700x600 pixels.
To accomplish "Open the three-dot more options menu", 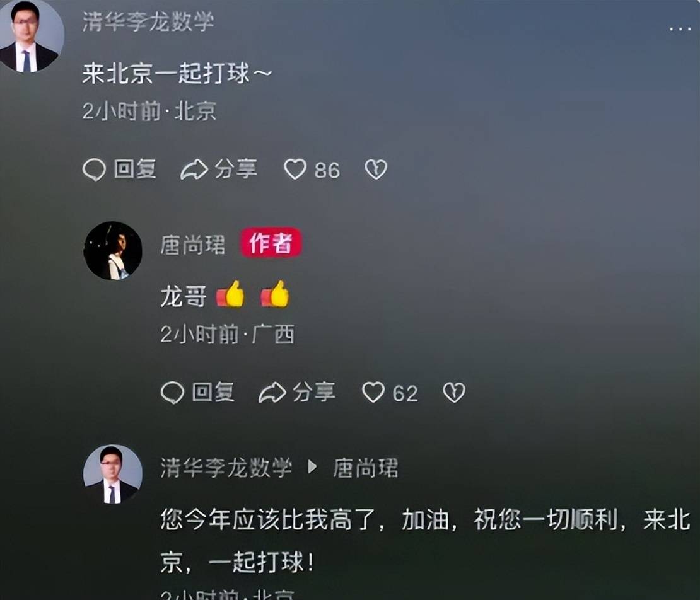I will [680, 29].
